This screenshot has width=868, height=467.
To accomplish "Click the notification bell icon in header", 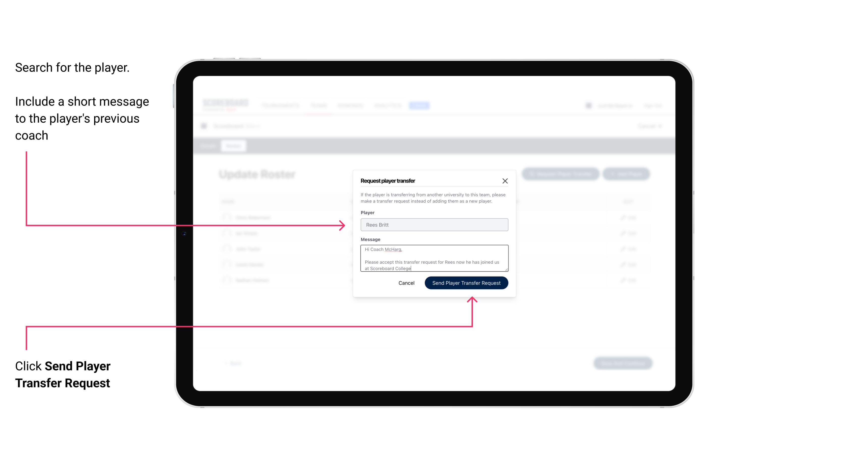I will pyautogui.click(x=588, y=105).
